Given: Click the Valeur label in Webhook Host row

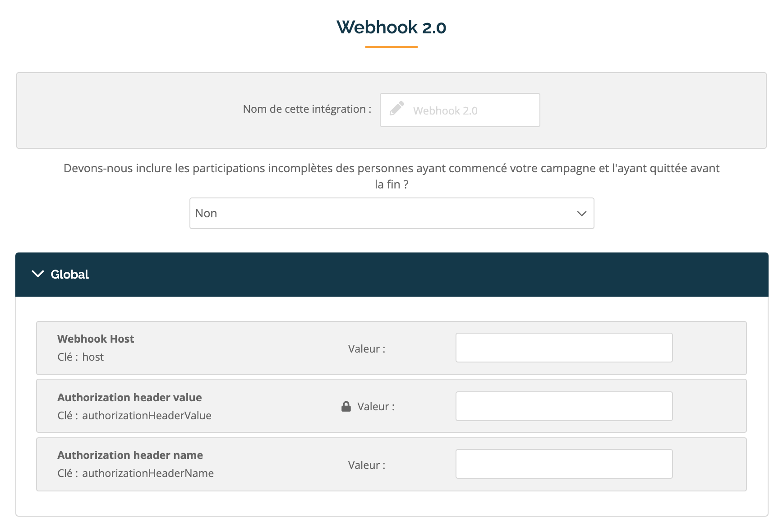Looking at the screenshot, I should [367, 349].
